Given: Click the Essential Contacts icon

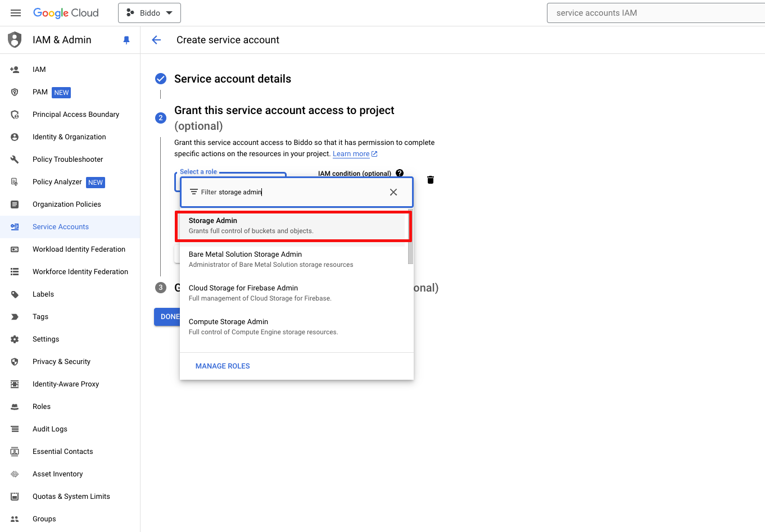Looking at the screenshot, I should pyautogui.click(x=15, y=452).
